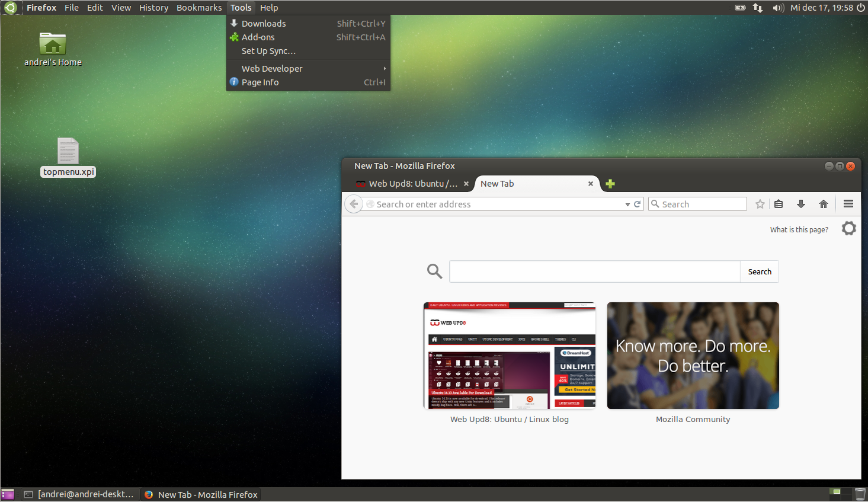The image size is (868, 502).
Task: Click the Page Info icon in menu
Action: click(234, 82)
